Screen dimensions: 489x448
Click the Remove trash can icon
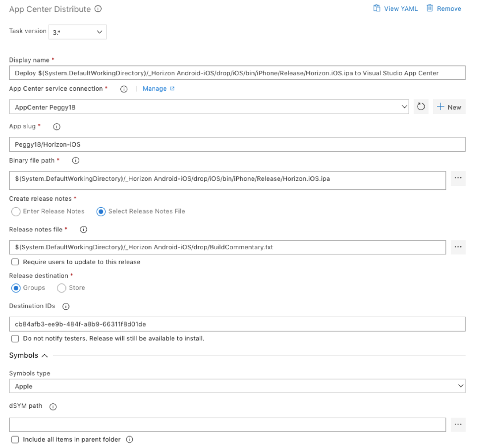tap(430, 8)
